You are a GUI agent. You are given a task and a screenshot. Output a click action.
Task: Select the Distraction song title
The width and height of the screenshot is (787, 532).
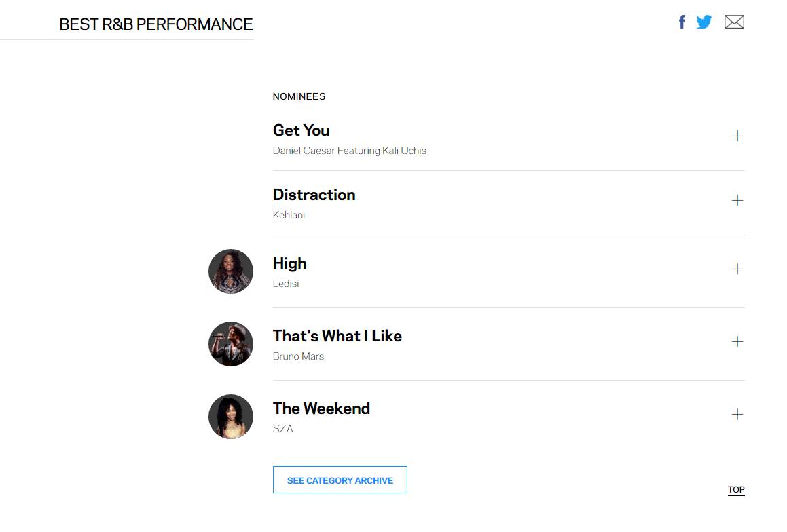coord(314,195)
